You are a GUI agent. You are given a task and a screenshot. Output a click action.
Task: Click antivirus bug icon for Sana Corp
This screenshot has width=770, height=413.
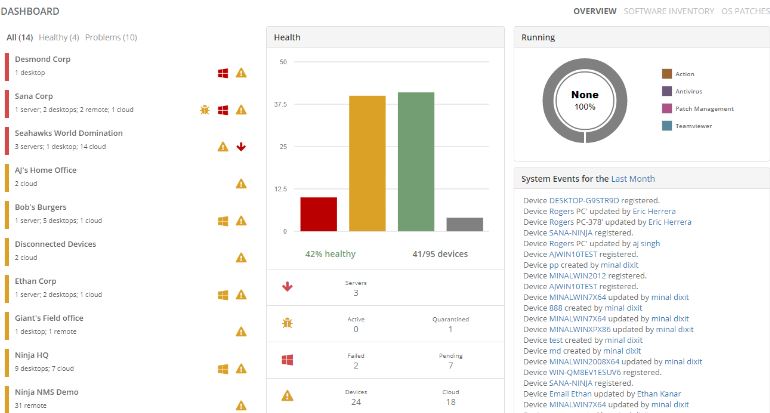(205, 110)
